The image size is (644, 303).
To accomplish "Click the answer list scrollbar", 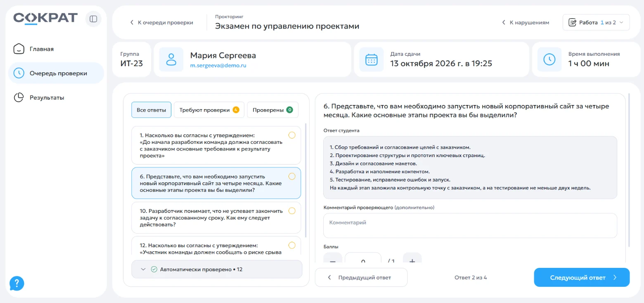I will (x=306, y=180).
